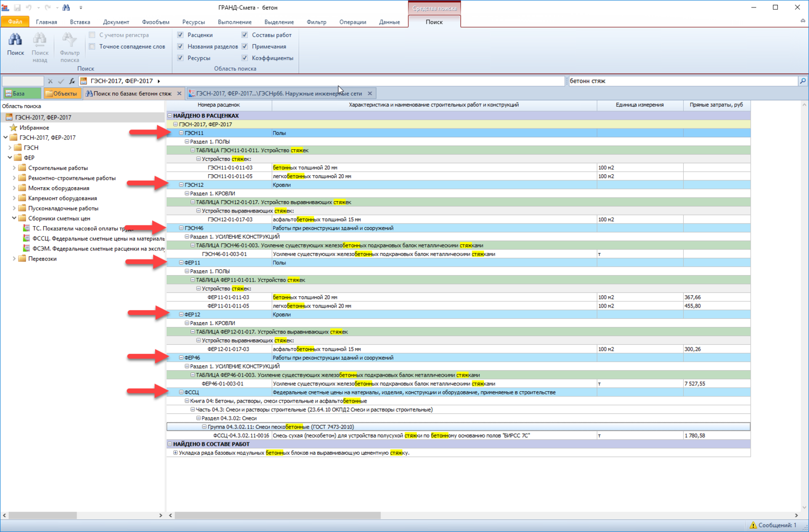Click the Поиск назад icon
Image resolution: width=809 pixels, height=532 pixels.
[x=39, y=40]
